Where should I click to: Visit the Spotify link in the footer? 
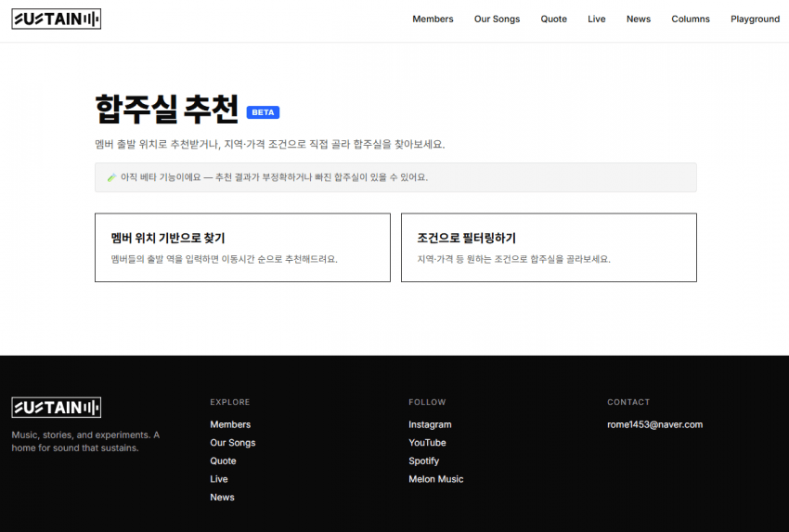pyautogui.click(x=423, y=461)
